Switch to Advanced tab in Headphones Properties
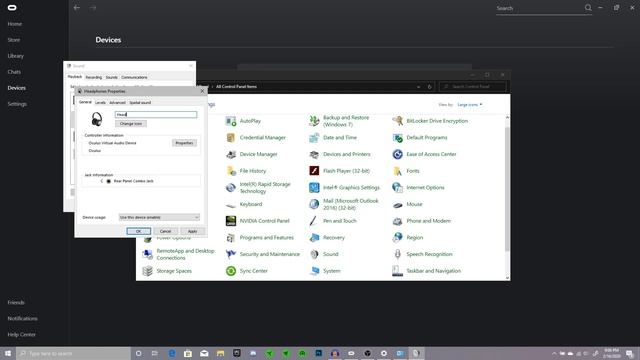640x360 pixels. 118,102
